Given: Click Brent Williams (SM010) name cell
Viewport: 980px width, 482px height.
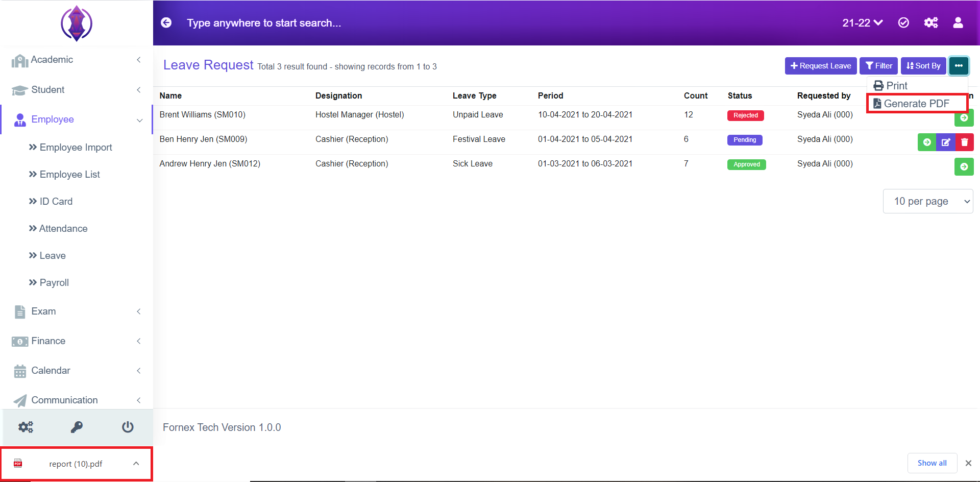Looking at the screenshot, I should tap(203, 115).
